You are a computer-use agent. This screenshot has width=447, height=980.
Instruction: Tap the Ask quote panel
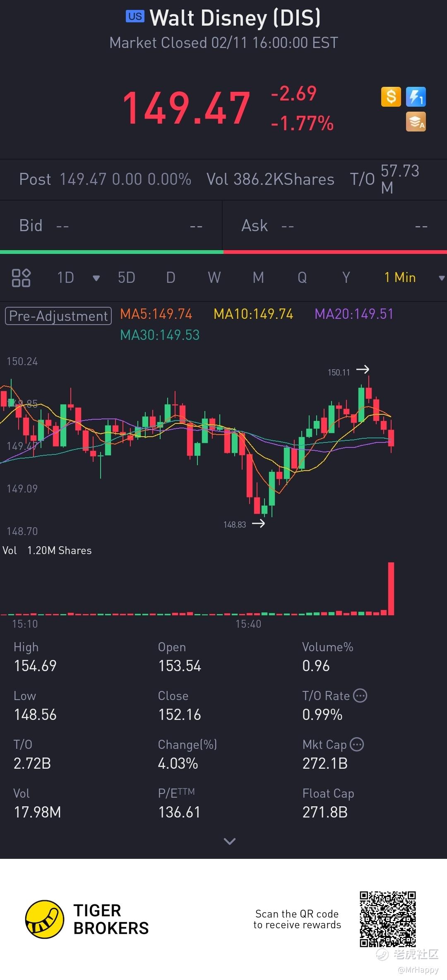[x=335, y=226]
